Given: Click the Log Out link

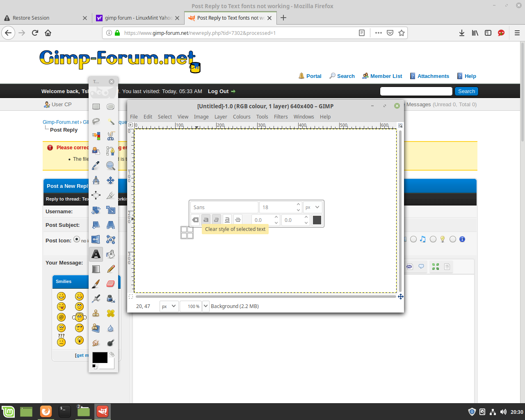Looking at the screenshot, I should (x=218, y=91).
